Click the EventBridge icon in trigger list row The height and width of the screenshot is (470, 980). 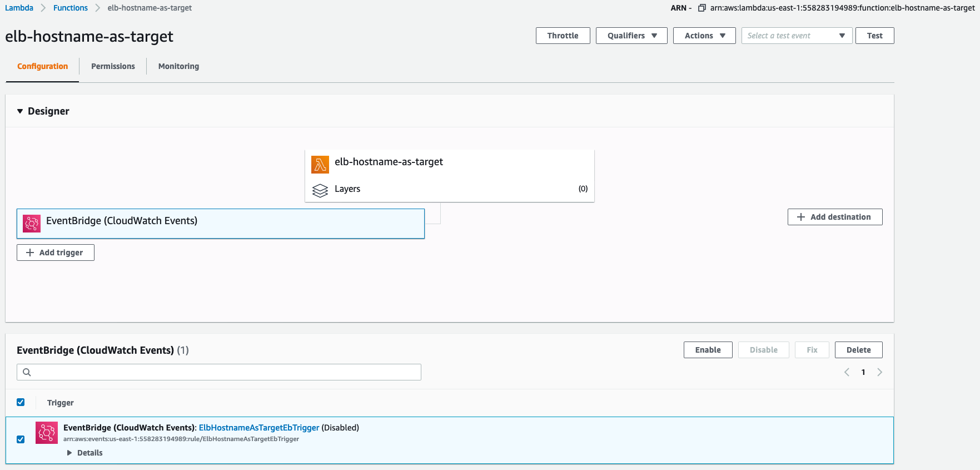click(47, 433)
